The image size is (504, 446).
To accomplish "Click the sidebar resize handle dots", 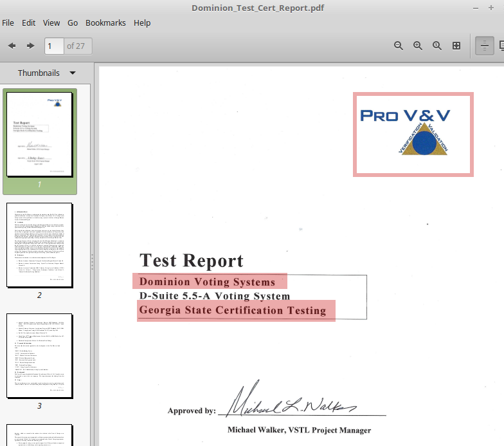I will click(x=93, y=261).
